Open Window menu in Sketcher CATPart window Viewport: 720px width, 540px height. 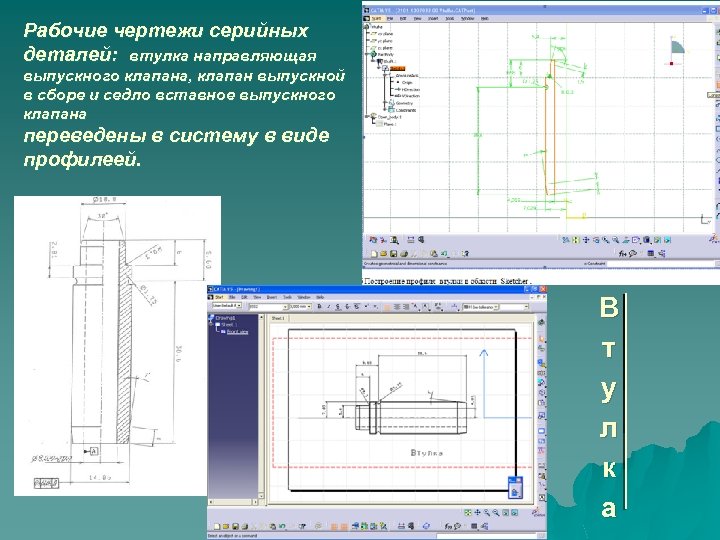[467, 18]
